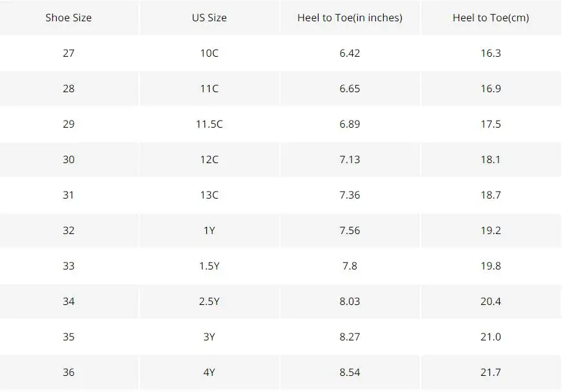The height and width of the screenshot is (392, 563).
Task: Click the 17.5 cm value
Action: tap(491, 124)
